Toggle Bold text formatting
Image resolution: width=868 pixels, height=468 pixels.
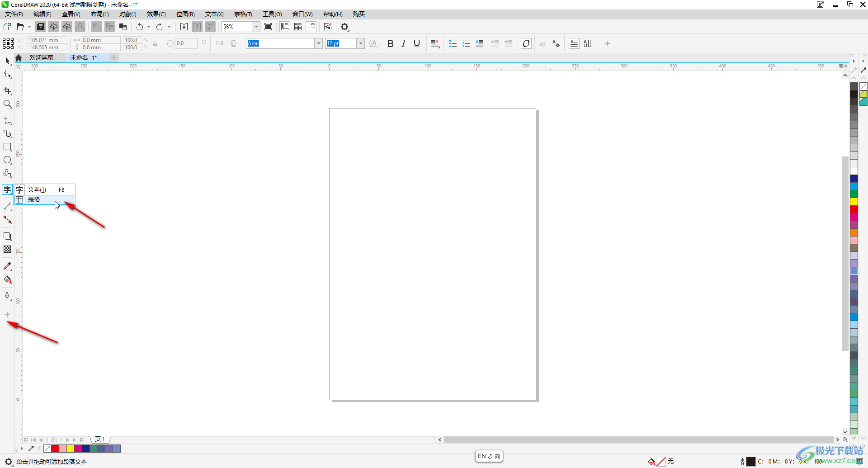point(391,43)
